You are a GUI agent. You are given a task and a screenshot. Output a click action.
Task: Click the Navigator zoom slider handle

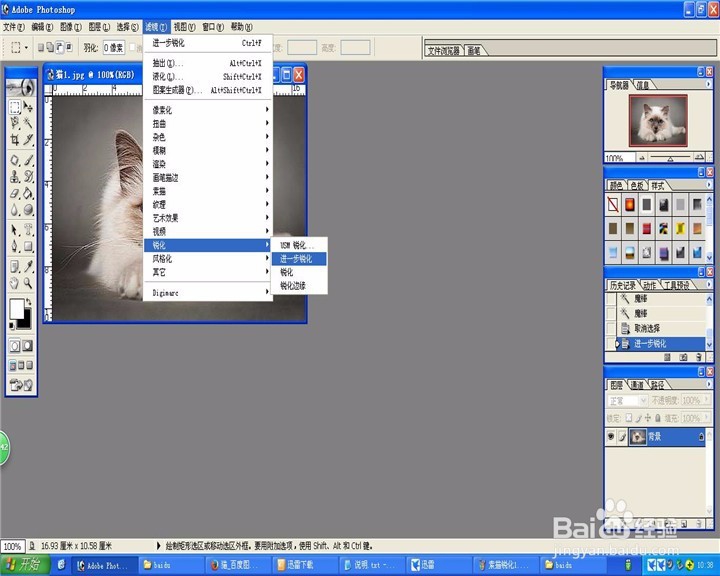click(670, 159)
